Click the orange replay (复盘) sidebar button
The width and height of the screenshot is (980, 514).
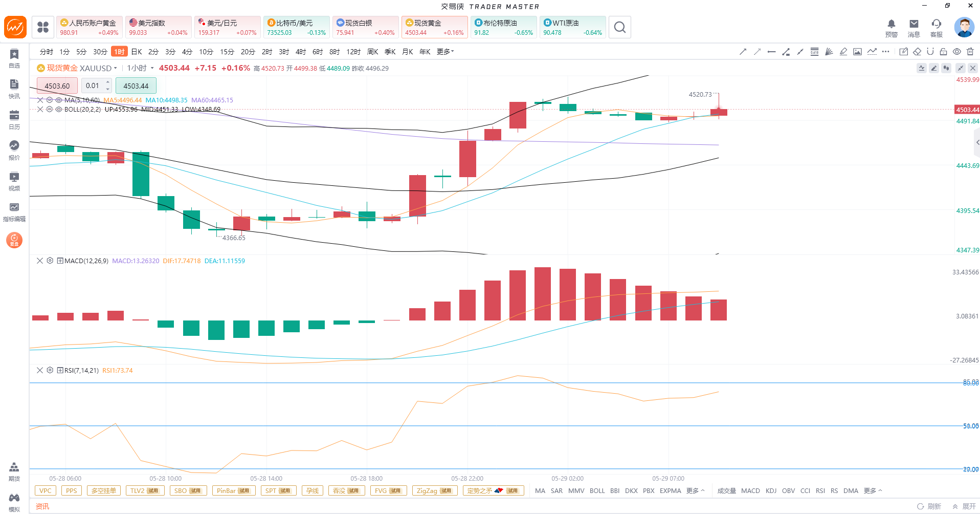(x=14, y=240)
